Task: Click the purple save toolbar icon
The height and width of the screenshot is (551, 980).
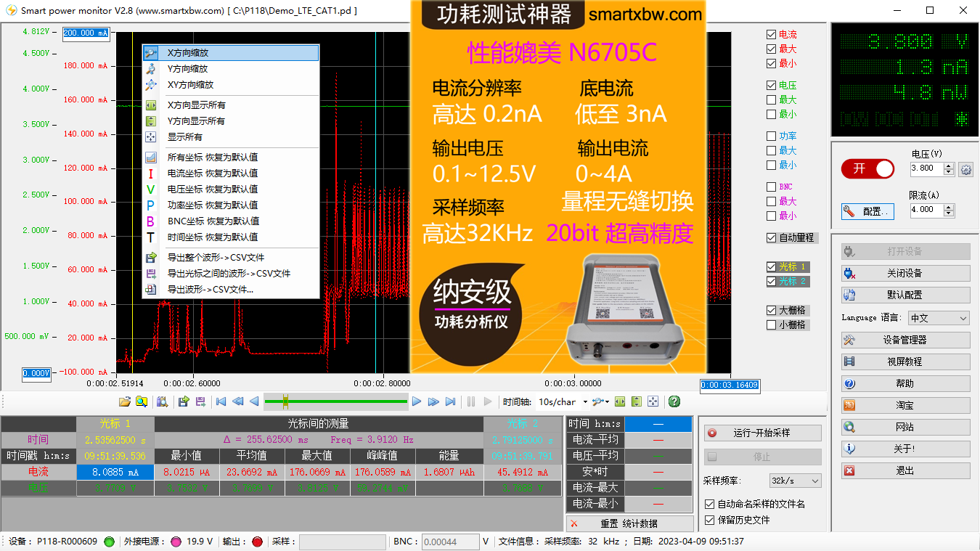Action: point(200,401)
